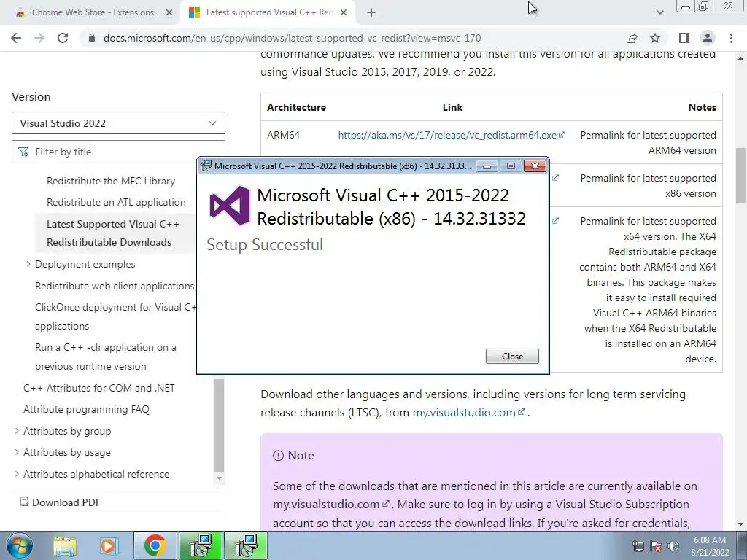Open my.visualstudio.com link inside the Note
The height and width of the screenshot is (560, 747).
click(330, 505)
